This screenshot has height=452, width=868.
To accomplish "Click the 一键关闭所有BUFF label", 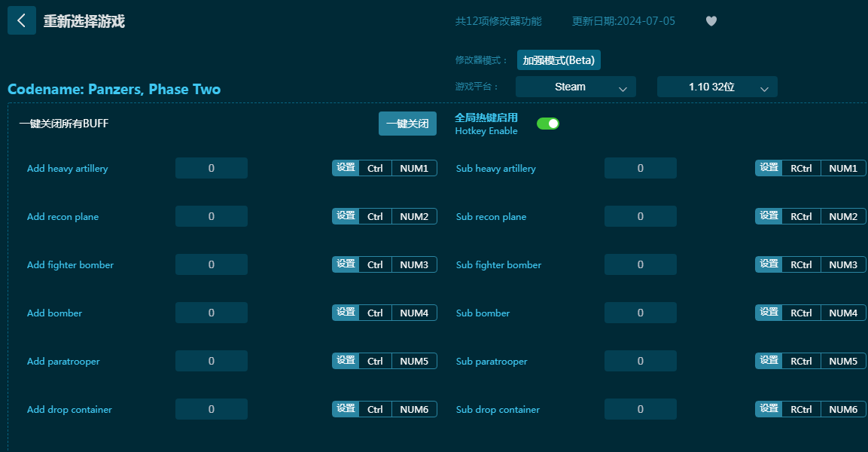I will tap(64, 124).
